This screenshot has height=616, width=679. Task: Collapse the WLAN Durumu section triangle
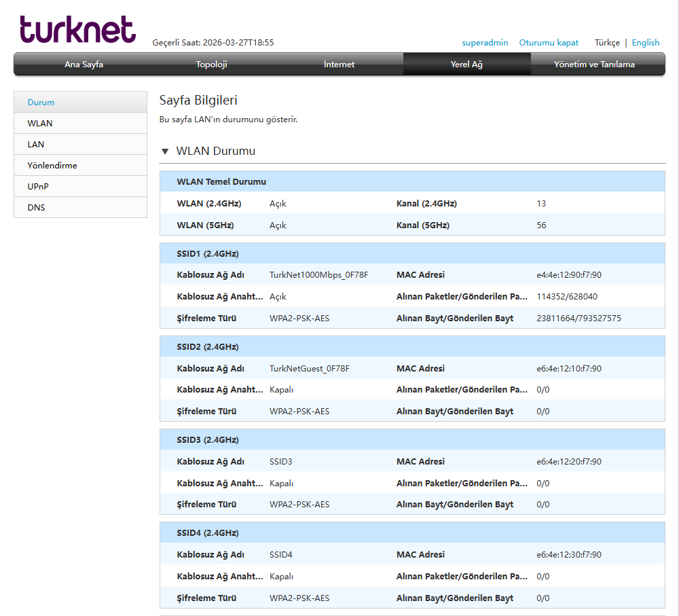point(165,151)
